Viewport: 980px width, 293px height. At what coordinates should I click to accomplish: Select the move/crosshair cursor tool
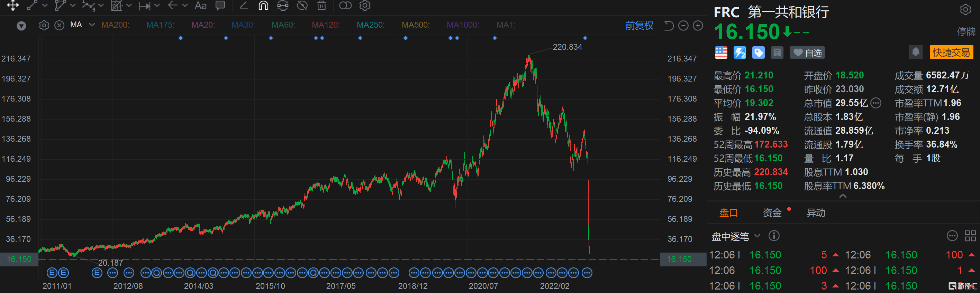(x=12, y=5)
